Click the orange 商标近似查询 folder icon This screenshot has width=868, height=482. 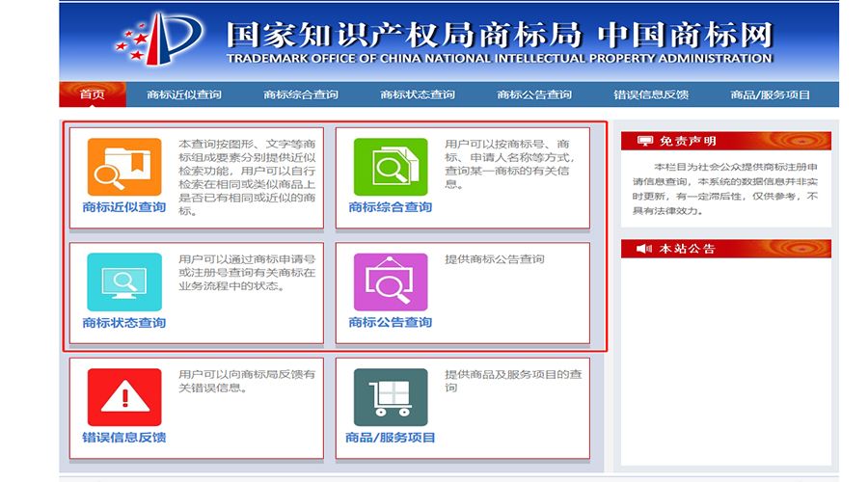click(123, 167)
